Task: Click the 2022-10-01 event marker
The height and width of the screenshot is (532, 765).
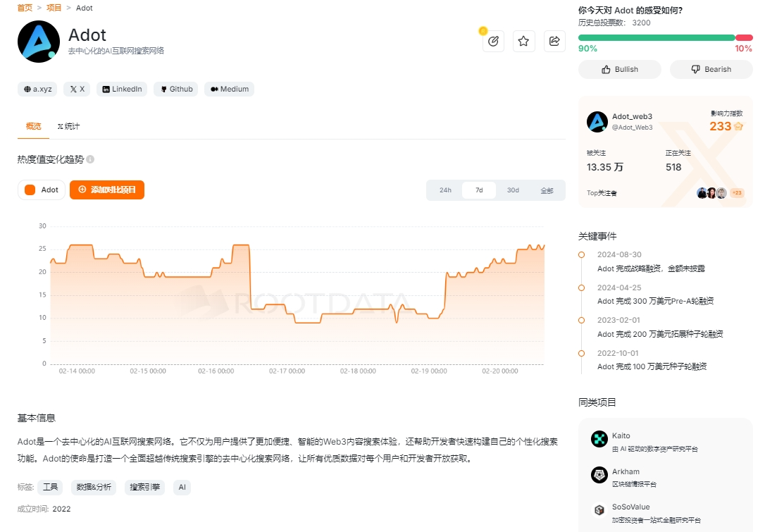Action: tap(582, 353)
